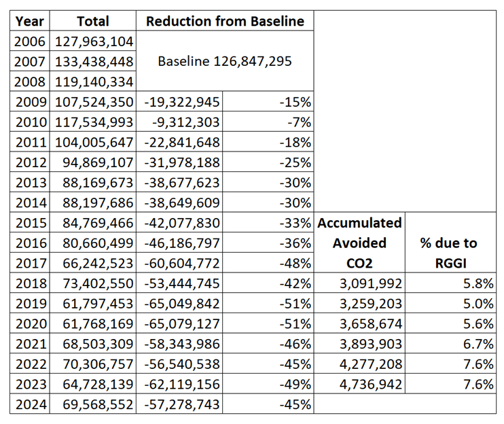Click the year 2014 cell
The image size is (504, 424).
(x=30, y=203)
